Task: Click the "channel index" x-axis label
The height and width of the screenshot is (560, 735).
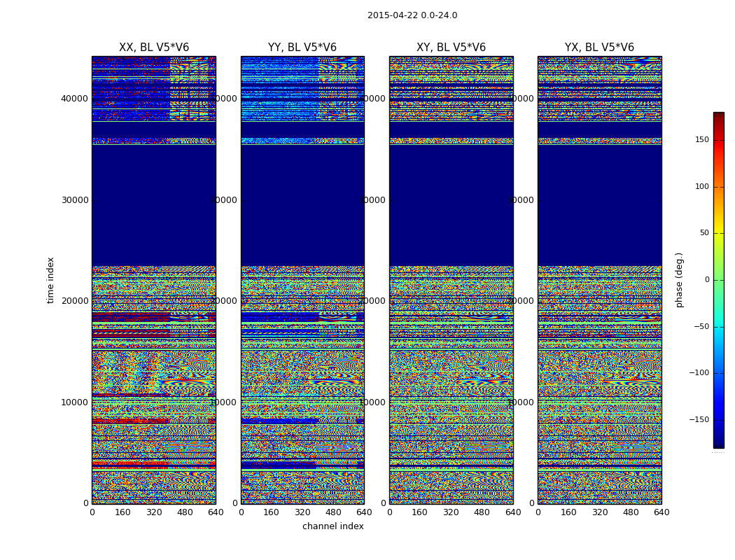Action: (x=332, y=526)
